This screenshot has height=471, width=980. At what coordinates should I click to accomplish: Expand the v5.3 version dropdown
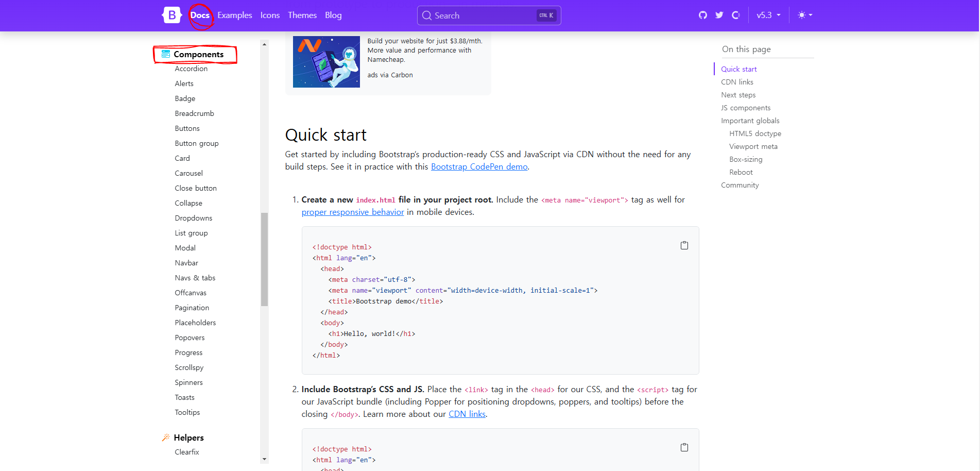768,15
